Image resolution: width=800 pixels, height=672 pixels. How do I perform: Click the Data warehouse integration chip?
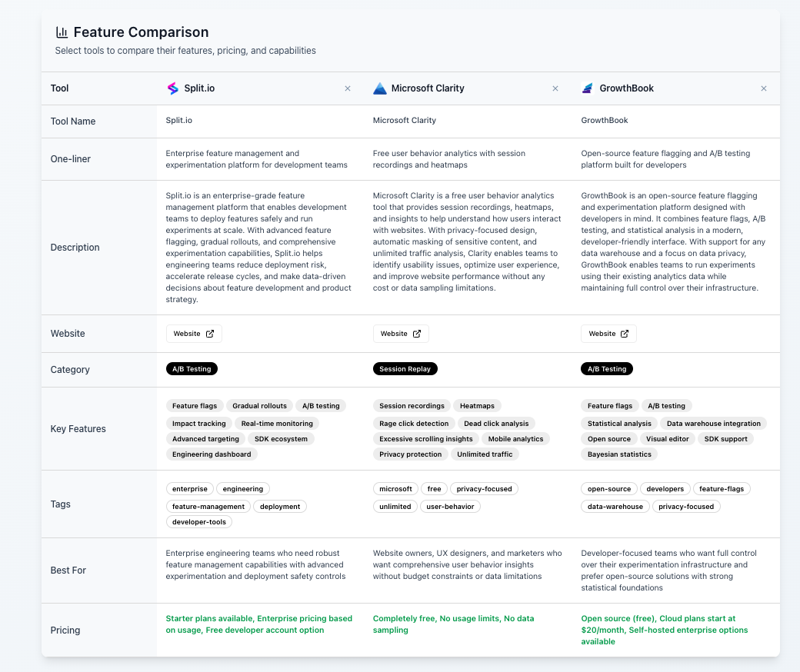point(713,423)
